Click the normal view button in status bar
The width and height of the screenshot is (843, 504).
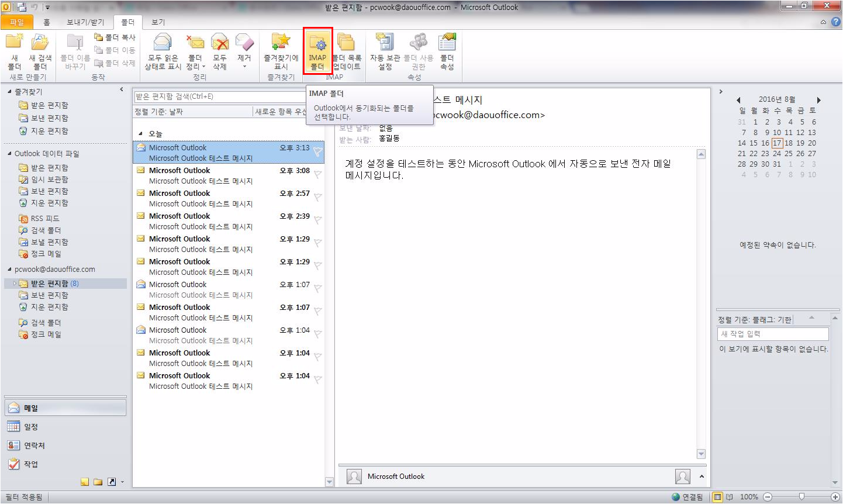718,497
